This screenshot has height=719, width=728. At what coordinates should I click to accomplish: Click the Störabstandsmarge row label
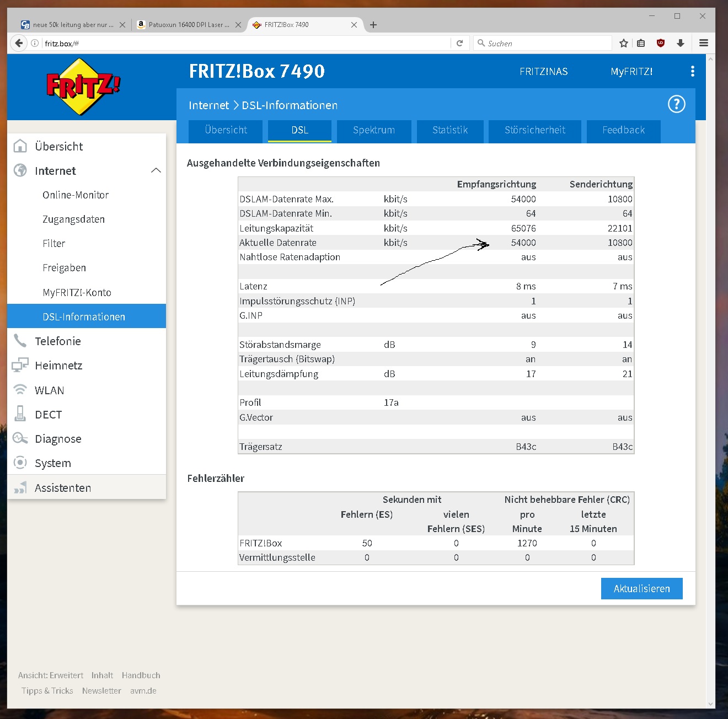280,345
